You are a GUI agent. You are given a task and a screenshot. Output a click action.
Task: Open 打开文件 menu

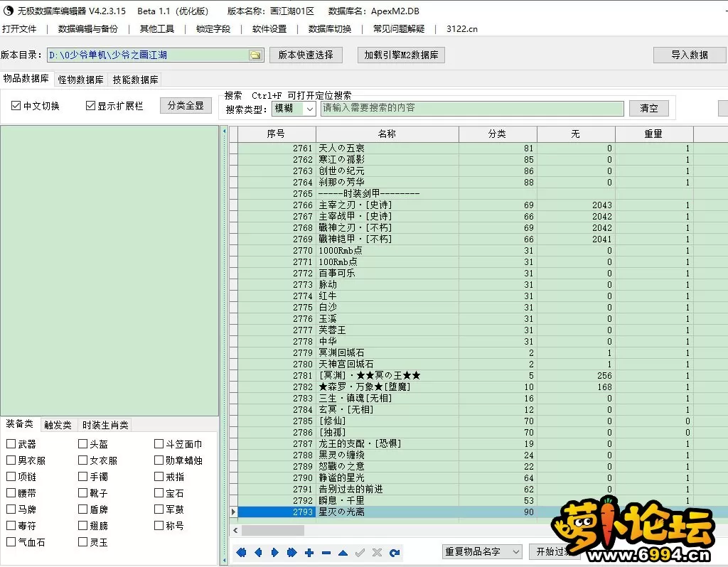pyautogui.click(x=19, y=28)
